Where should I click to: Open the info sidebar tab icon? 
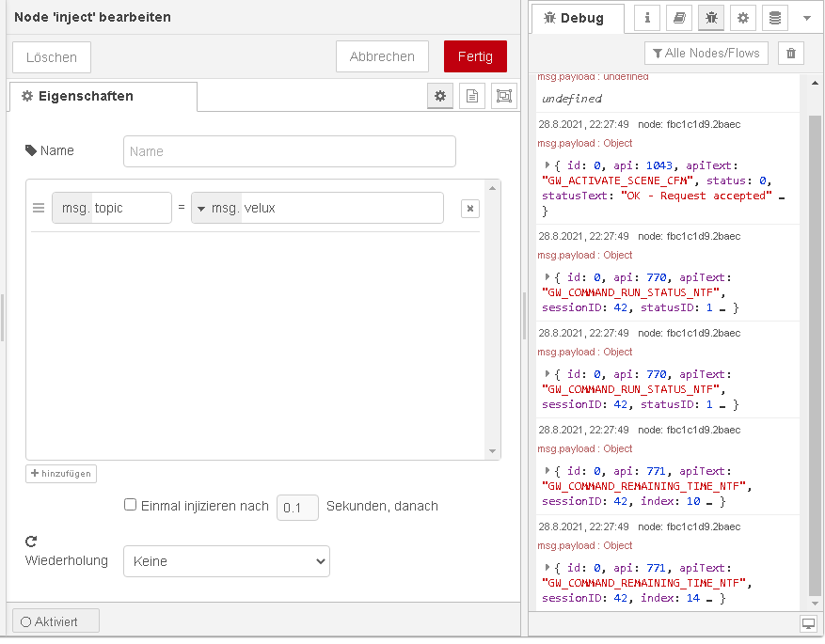coord(647,18)
